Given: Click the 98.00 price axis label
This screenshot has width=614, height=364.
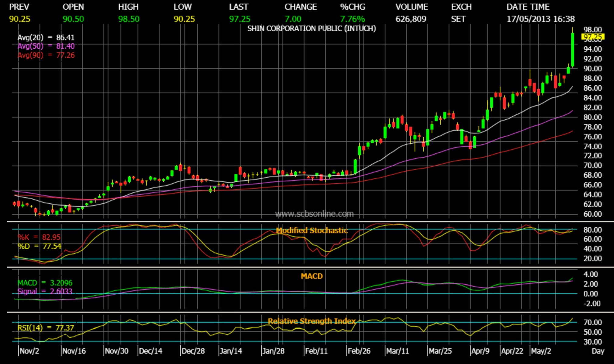Looking at the screenshot, I should pos(592,30).
